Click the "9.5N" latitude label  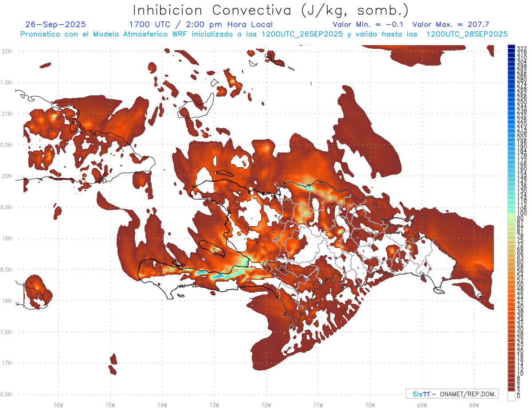tap(6, 207)
